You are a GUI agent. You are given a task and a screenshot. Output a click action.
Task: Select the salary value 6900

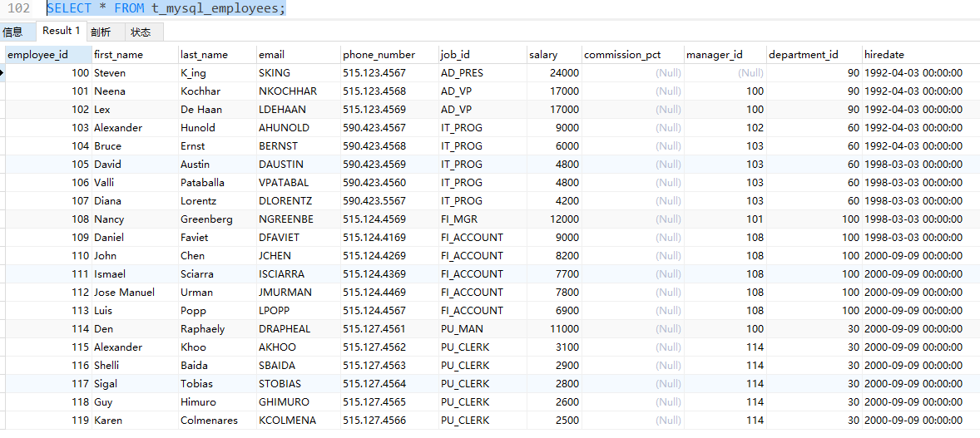(x=554, y=311)
